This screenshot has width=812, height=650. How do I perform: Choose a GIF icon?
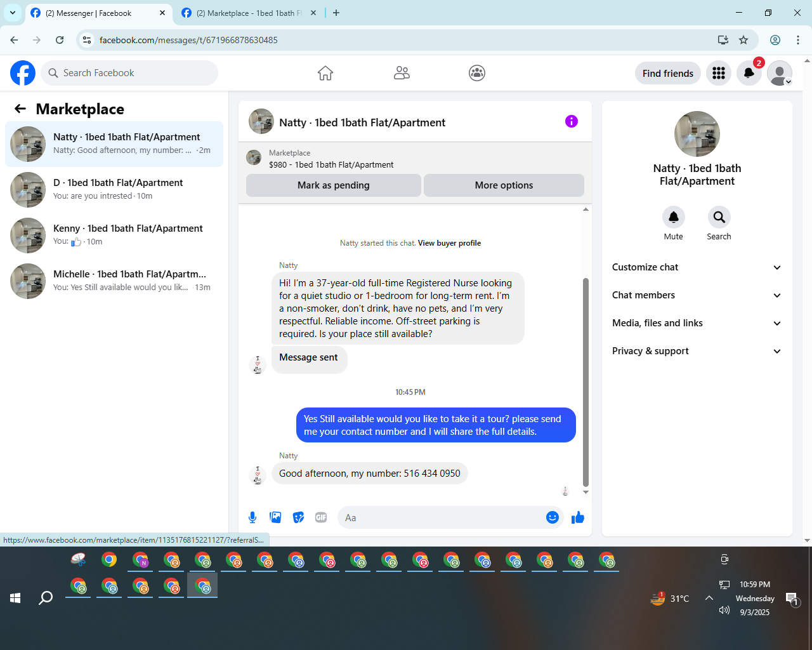(321, 517)
